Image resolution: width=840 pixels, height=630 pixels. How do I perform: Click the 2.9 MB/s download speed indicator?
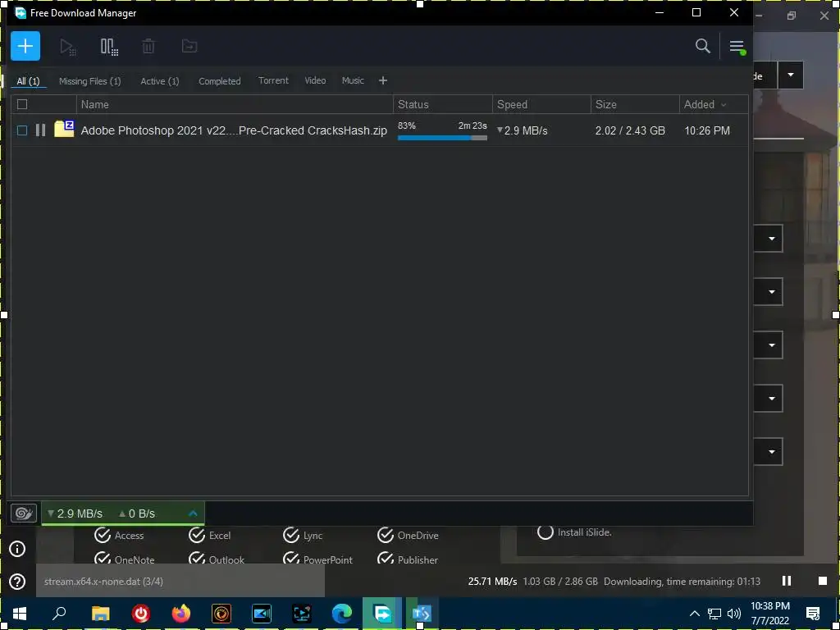tap(75, 514)
